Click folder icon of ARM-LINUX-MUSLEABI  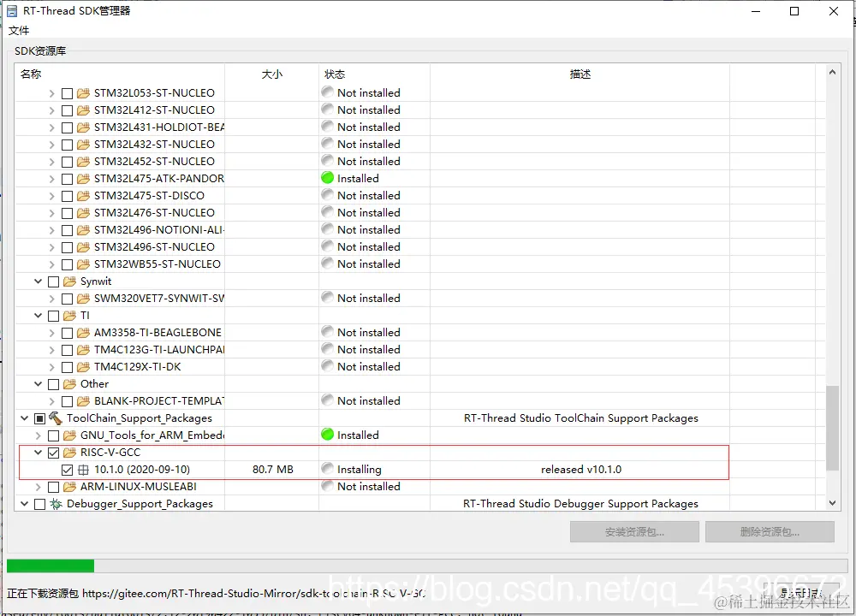tap(69, 487)
